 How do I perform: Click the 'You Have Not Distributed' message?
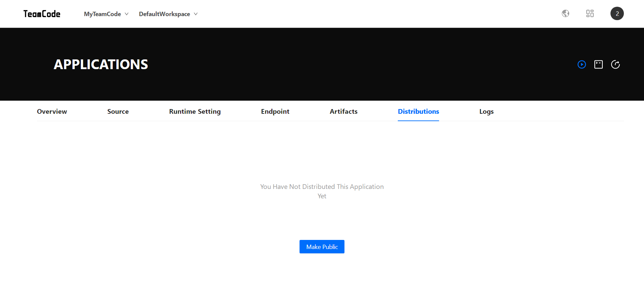coord(322,191)
